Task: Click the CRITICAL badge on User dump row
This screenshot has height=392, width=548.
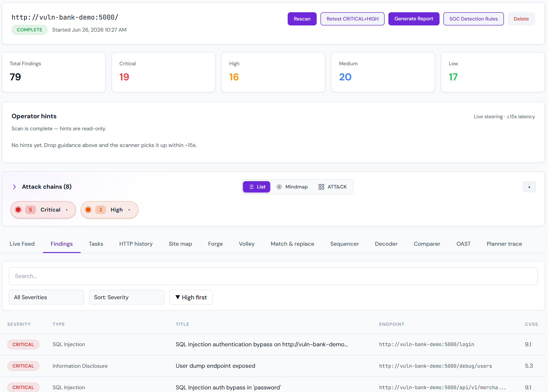Action: [x=23, y=366]
